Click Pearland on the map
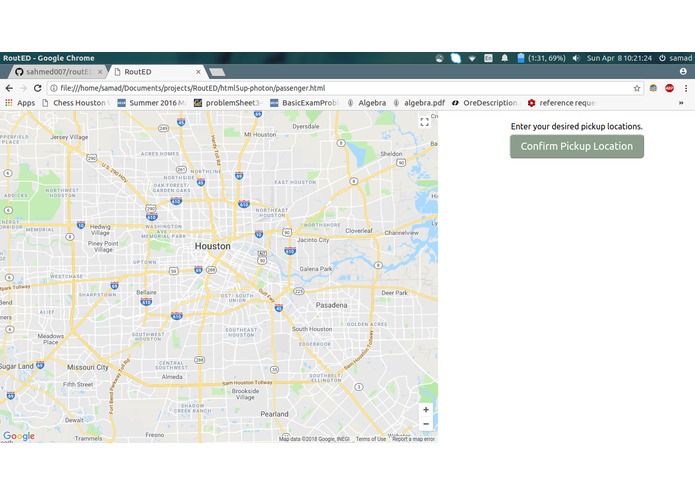695x494 pixels. click(x=274, y=414)
